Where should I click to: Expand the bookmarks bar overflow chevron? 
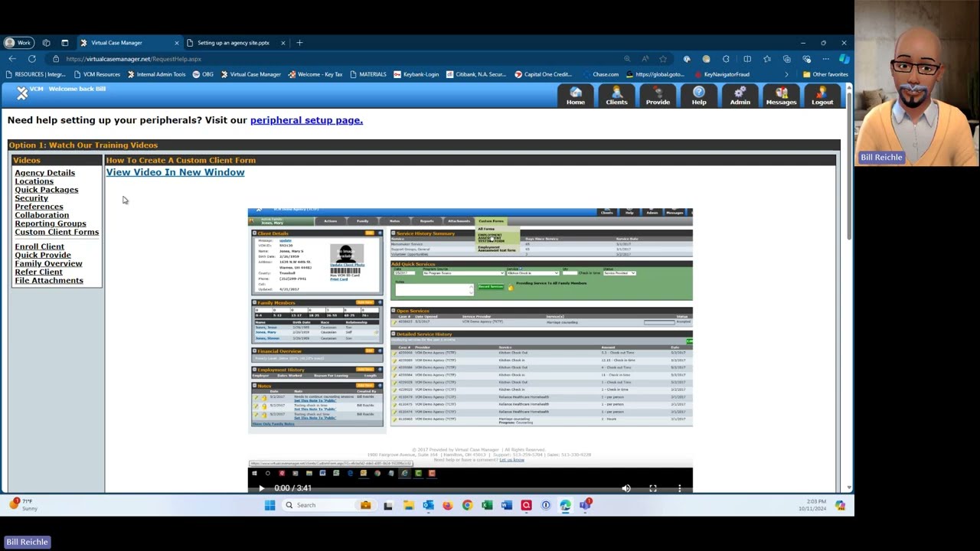click(x=786, y=74)
